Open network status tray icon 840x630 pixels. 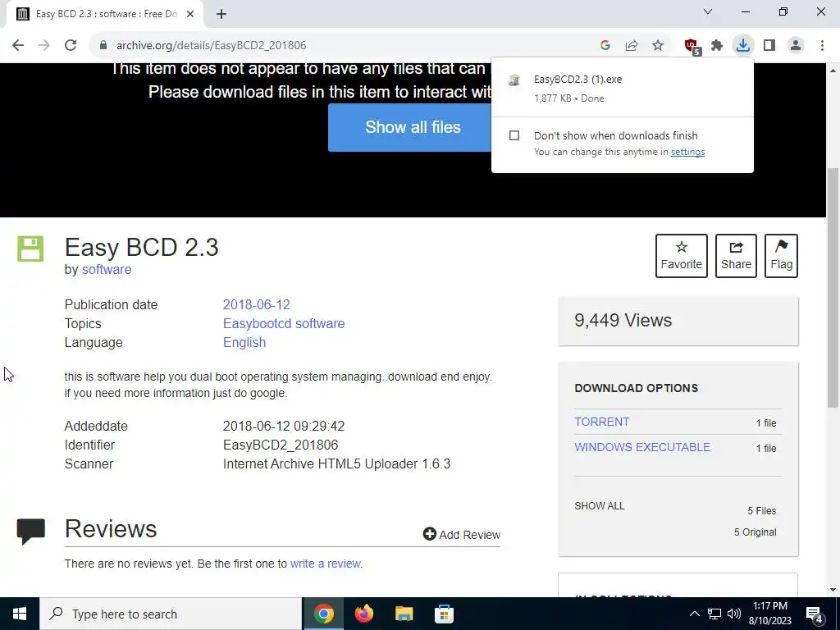(x=714, y=614)
